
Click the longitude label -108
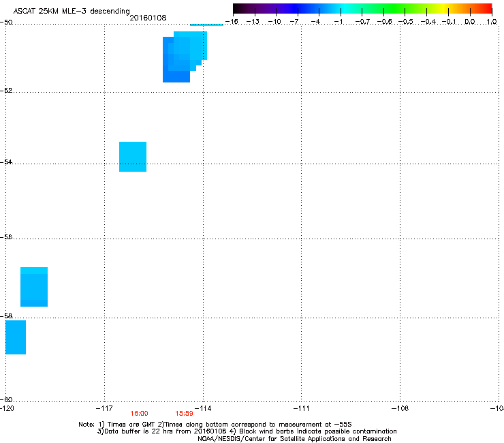pyautogui.click(x=400, y=408)
